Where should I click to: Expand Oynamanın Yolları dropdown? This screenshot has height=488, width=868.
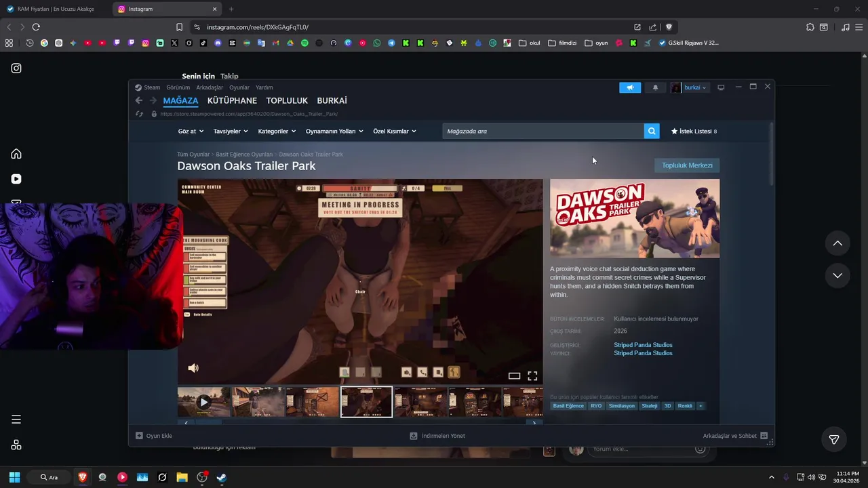[334, 131]
